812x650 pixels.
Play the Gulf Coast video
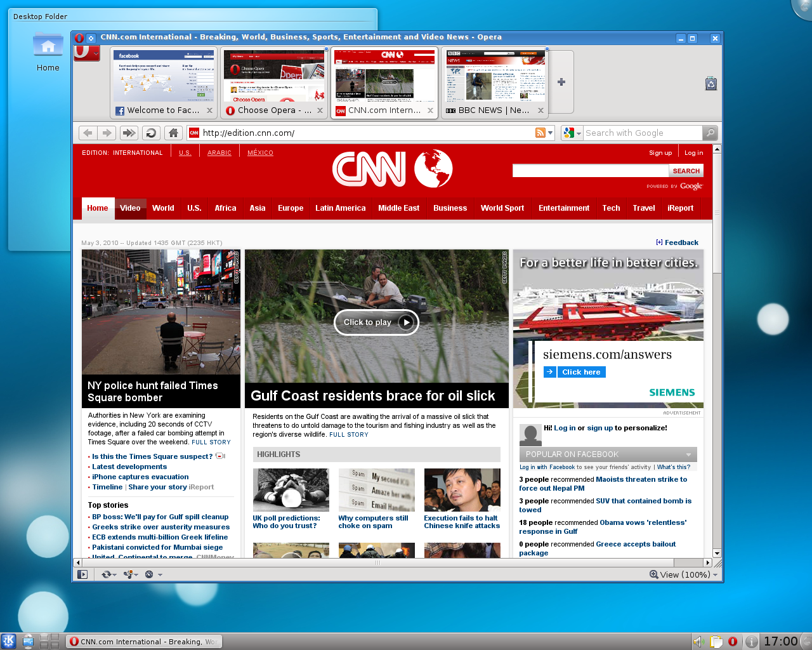(x=377, y=322)
